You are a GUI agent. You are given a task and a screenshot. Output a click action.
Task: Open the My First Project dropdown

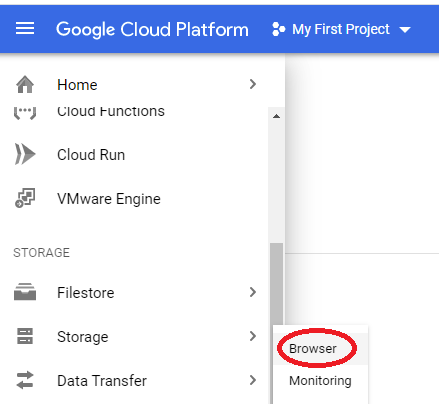[341, 29]
